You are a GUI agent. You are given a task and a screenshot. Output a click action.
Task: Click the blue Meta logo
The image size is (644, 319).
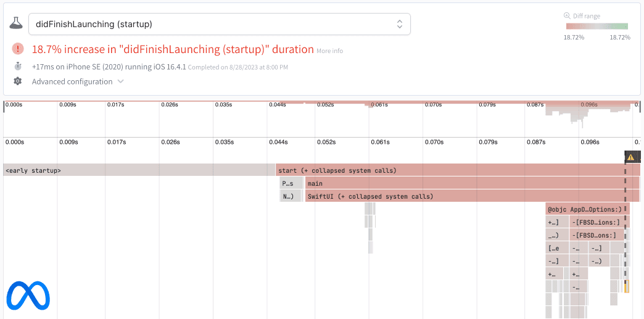(28, 296)
